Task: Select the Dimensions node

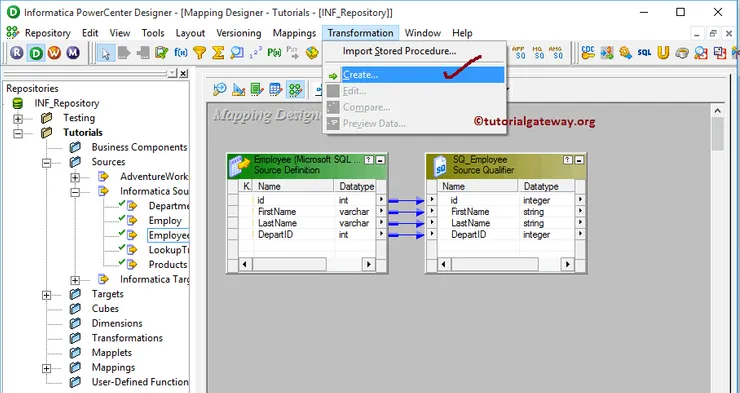Action: tap(117, 323)
